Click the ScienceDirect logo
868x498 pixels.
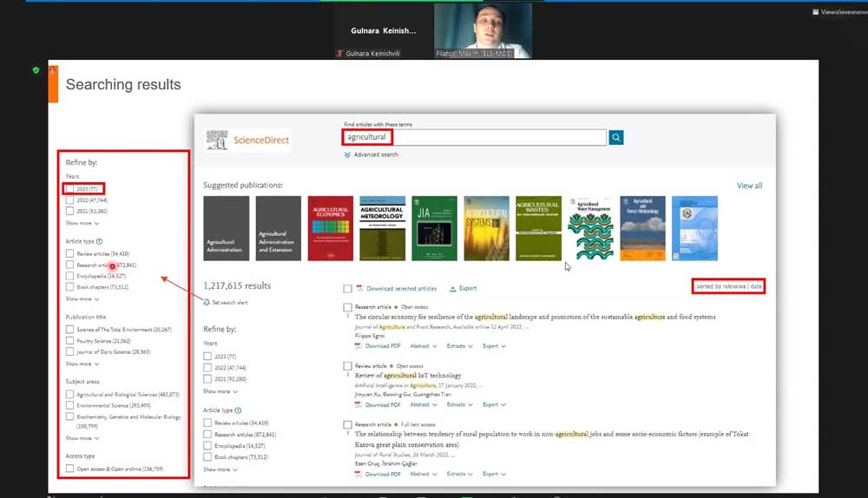tap(248, 140)
